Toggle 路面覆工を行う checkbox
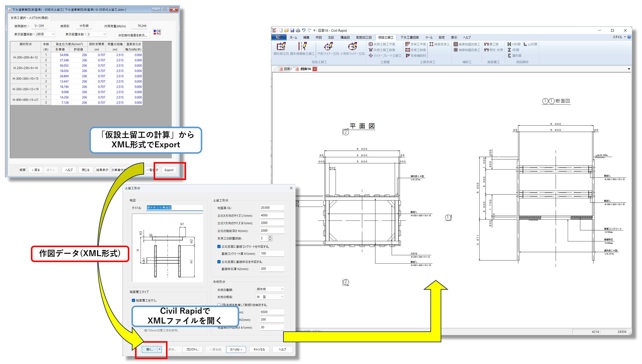642x364 pixels. click(133, 300)
